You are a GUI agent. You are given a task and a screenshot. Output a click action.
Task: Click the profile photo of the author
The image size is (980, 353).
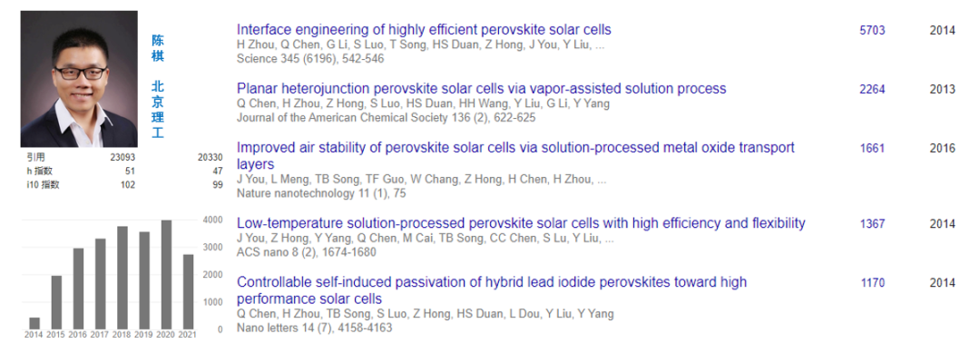pyautogui.click(x=79, y=79)
